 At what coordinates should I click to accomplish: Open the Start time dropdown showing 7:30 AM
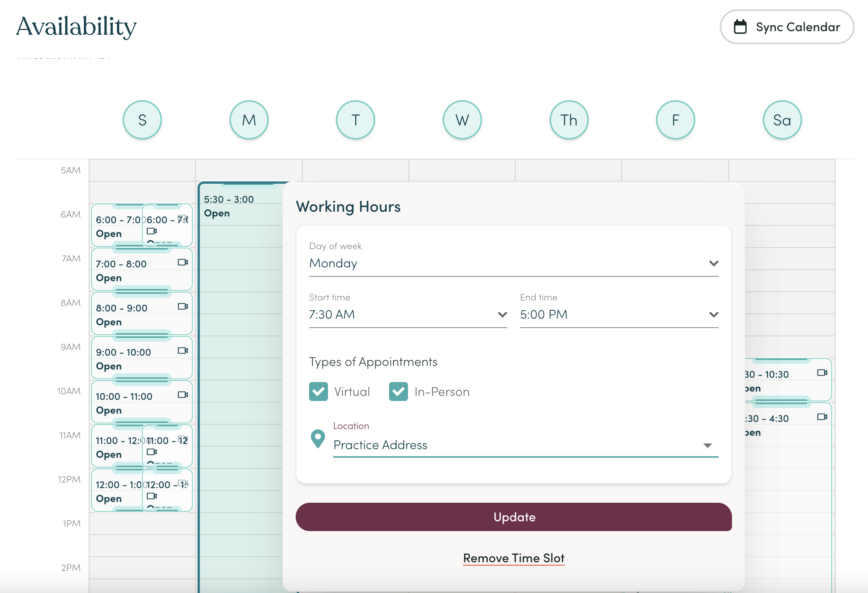coord(408,315)
